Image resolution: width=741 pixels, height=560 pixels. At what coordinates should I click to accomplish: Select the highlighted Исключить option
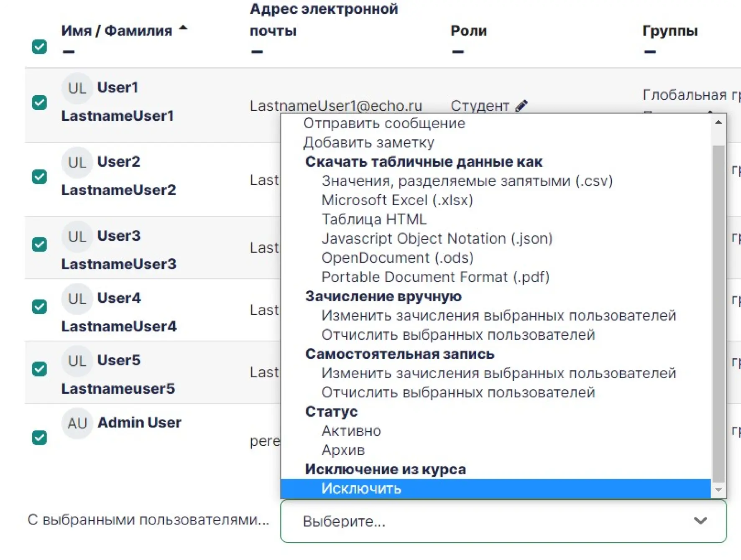(x=496, y=489)
